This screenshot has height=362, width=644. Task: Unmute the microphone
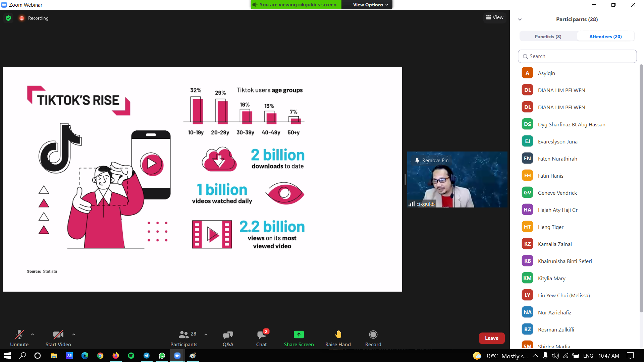19,338
